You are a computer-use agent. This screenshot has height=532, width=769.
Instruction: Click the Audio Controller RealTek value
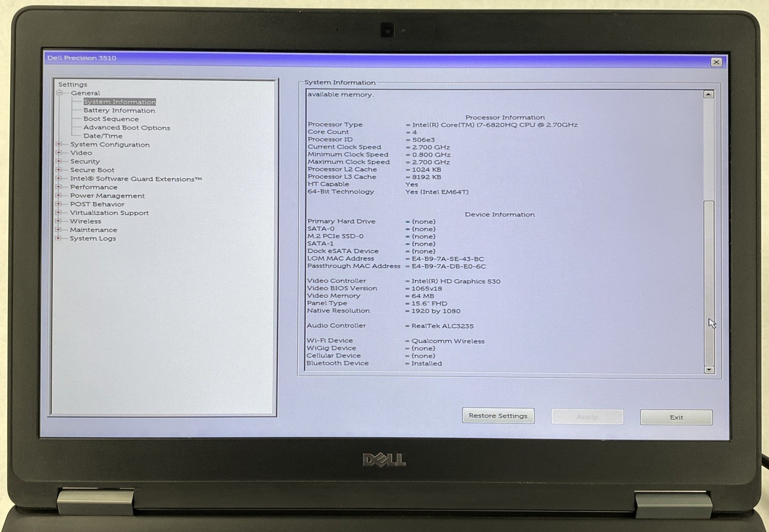coord(442,326)
